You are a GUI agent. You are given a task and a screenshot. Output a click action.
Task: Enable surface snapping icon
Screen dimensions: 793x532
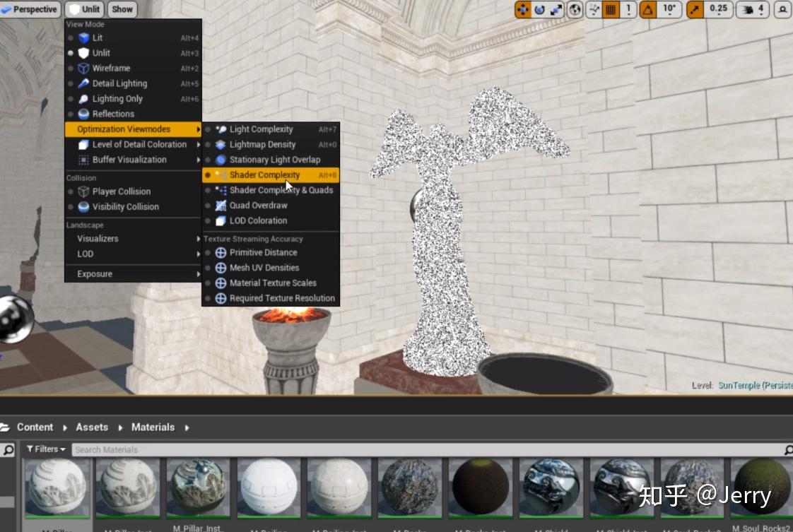click(592, 10)
